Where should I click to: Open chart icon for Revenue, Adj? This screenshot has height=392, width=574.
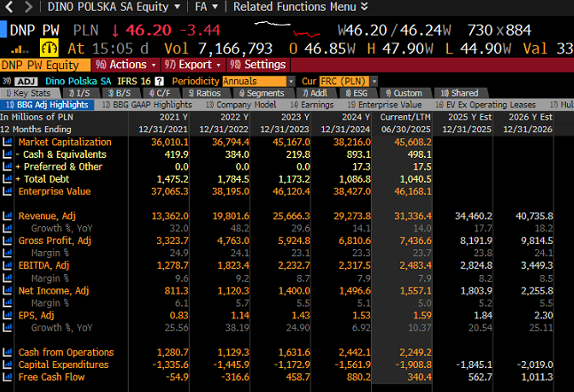pos(7,216)
